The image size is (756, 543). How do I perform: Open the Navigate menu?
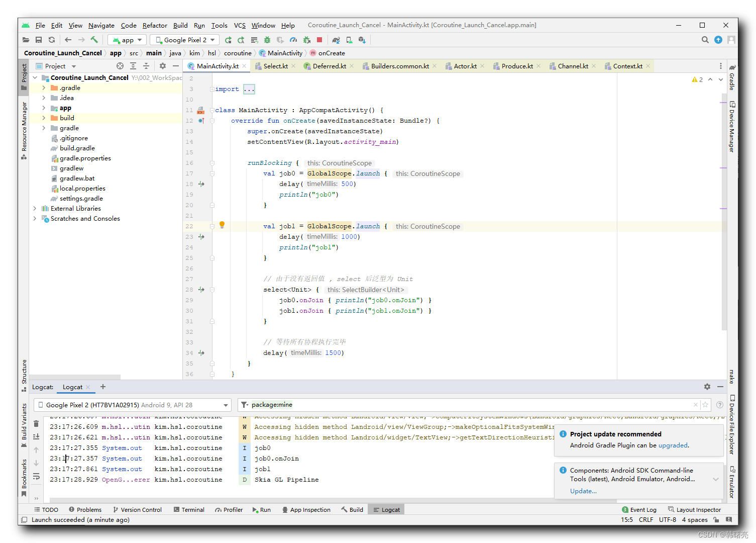click(101, 25)
